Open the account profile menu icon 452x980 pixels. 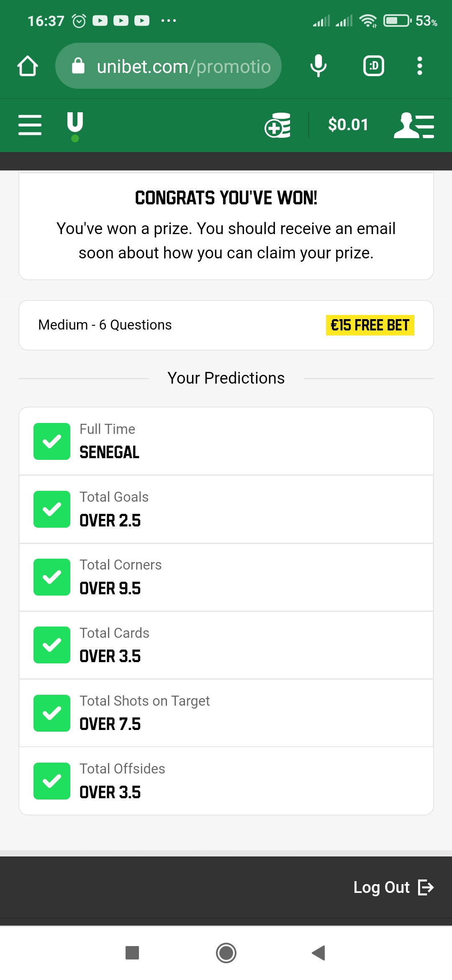(x=414, y=125)
